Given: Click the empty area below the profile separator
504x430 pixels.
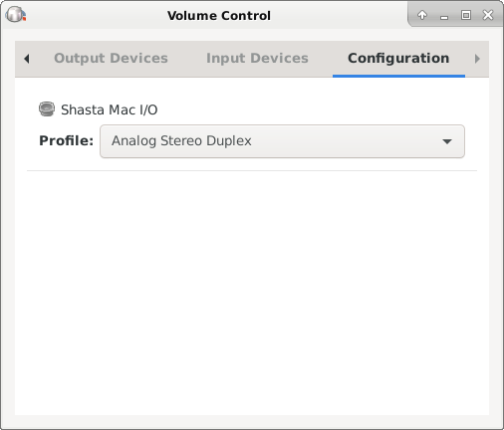Looking at the screenshot, I should tap(252, 292).
